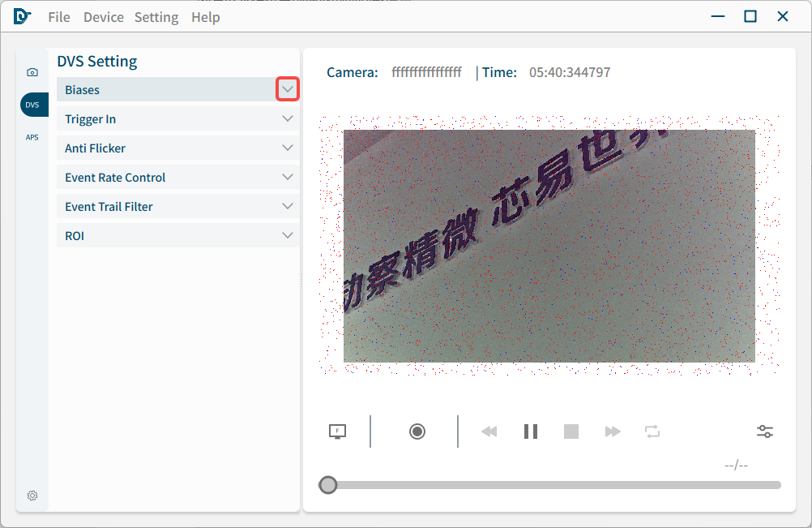Expand the Trigger In section
This screenshot has width=812, height=528.
pyautogui.click(x=288, y=118)
